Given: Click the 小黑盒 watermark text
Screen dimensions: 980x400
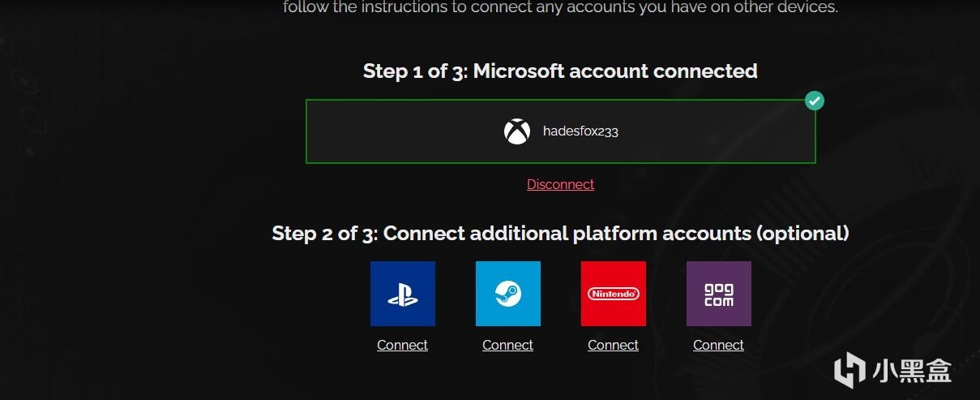Looking at the screenshot, I should click(x=911, y=371).
